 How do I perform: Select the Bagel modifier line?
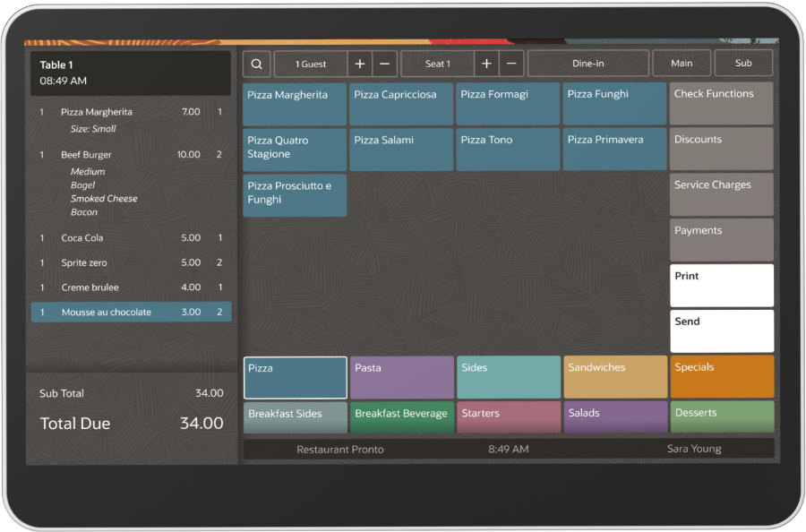tap(82, 185)
